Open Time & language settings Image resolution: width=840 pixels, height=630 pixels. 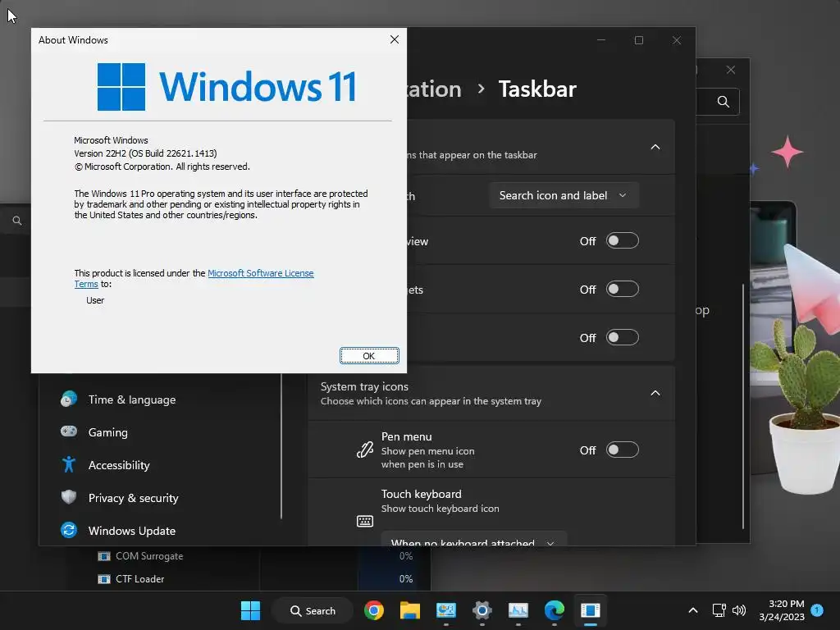point(132,399)
